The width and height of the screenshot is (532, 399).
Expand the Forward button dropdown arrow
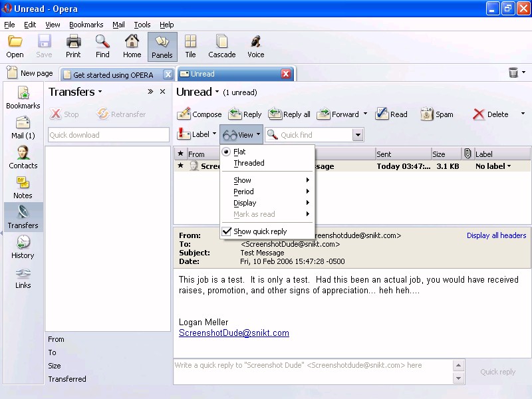click(x=365, y=114)
